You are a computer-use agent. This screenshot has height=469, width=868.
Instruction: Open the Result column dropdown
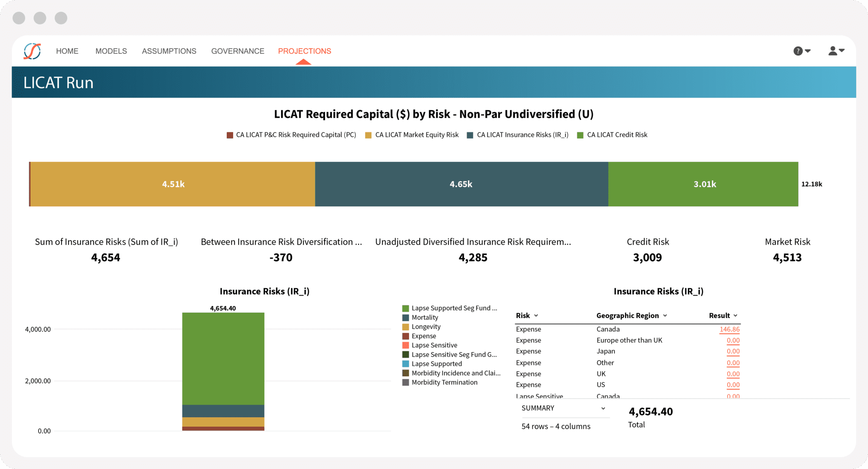(735, 316)
